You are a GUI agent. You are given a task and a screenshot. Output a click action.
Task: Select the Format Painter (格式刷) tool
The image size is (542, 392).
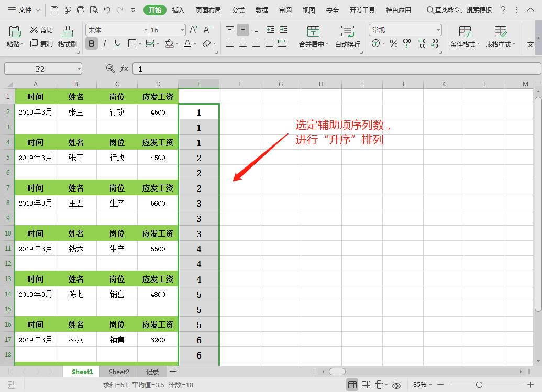point(67,37)
